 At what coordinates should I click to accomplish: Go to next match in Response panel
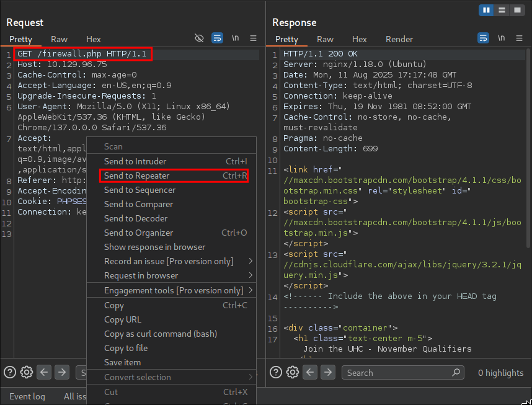coord(328,372)
